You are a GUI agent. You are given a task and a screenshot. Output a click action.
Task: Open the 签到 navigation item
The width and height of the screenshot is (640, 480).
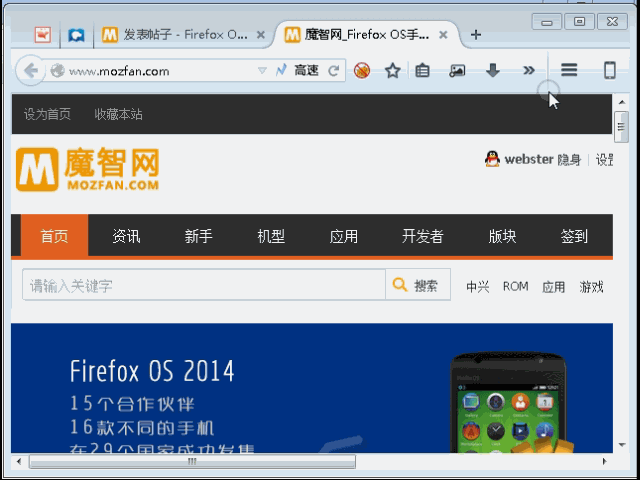coord(574,236)
